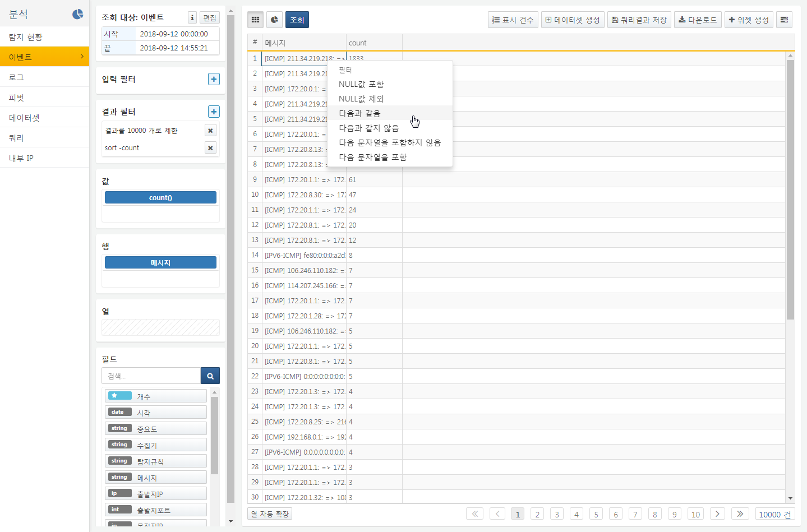Select 이벤트 in sidebar

(44, 57)
